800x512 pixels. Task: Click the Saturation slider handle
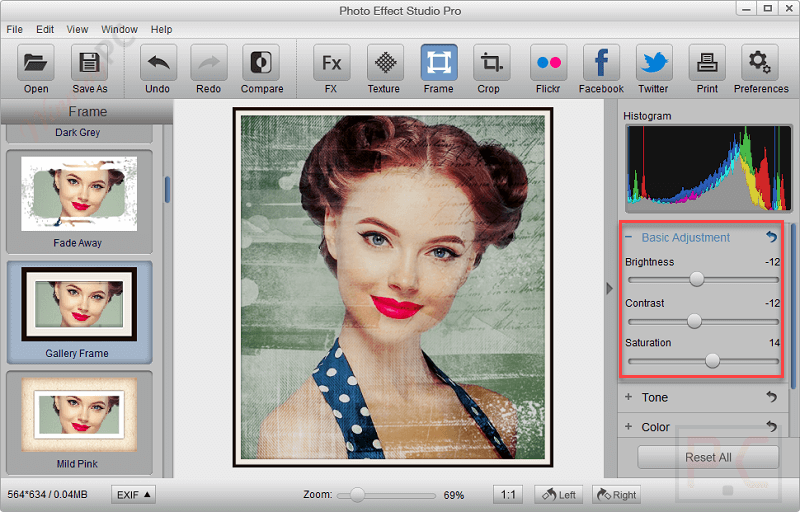point(712,361)
